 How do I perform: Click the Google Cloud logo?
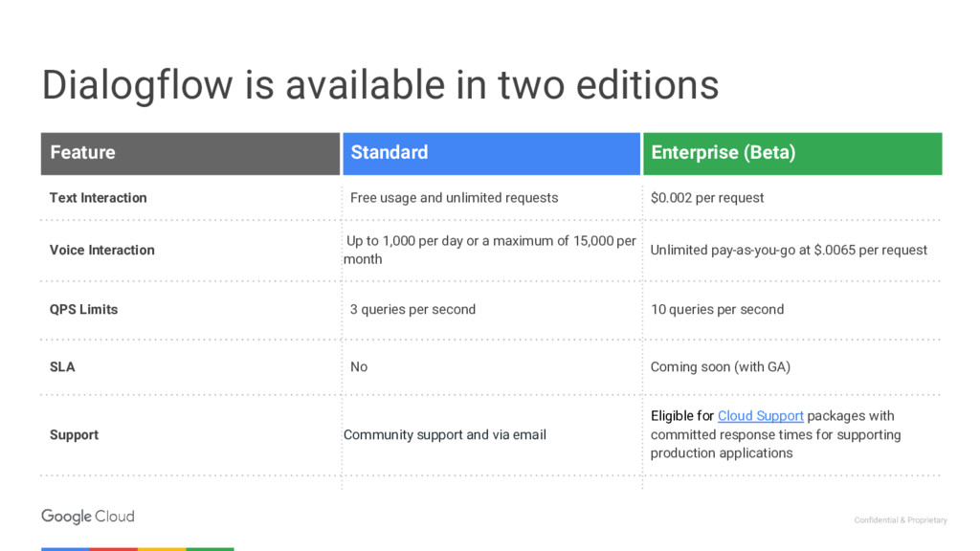click(x=87, y=517)
